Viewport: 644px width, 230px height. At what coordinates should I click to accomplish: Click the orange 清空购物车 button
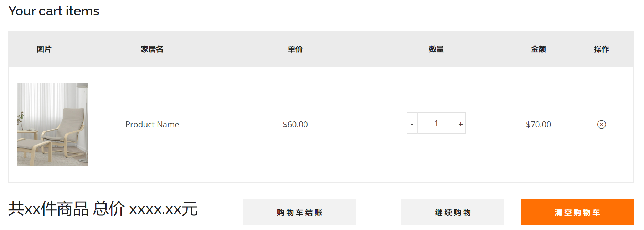click(x=577, y=212)
